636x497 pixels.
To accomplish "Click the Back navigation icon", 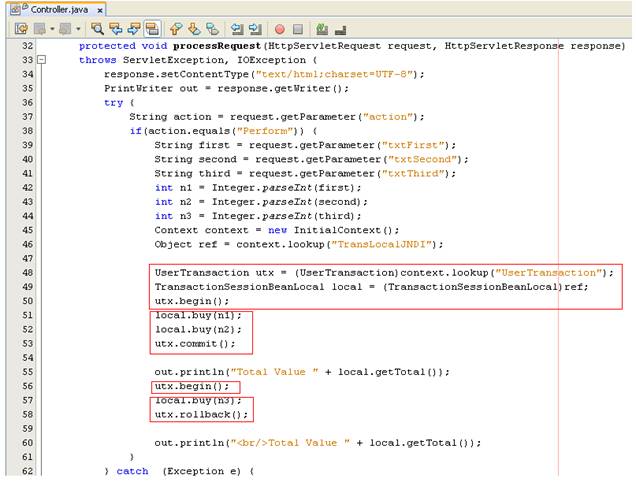I will click(x=40, y=29).
